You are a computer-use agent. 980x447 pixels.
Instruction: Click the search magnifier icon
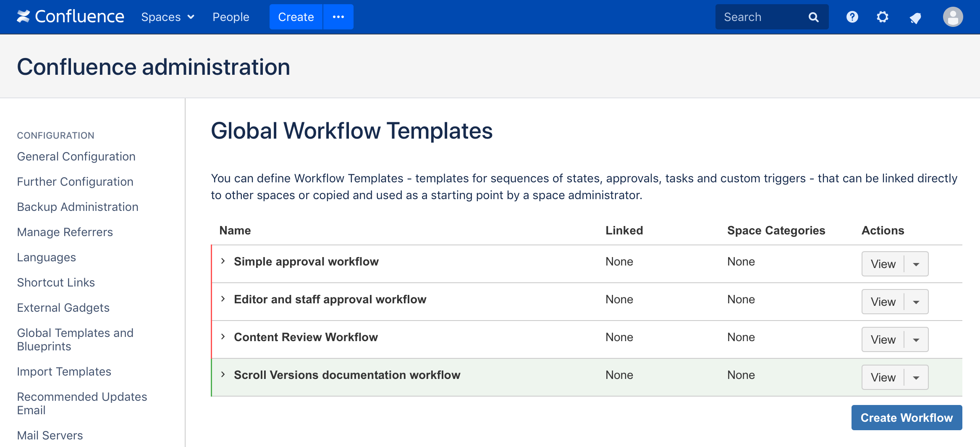[813, 17]
